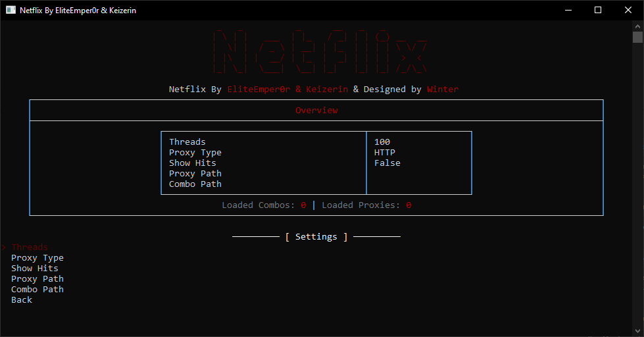Click Show Hits label in the Overview table
This screenshot has width=644, height=337.
click(193, 163)
